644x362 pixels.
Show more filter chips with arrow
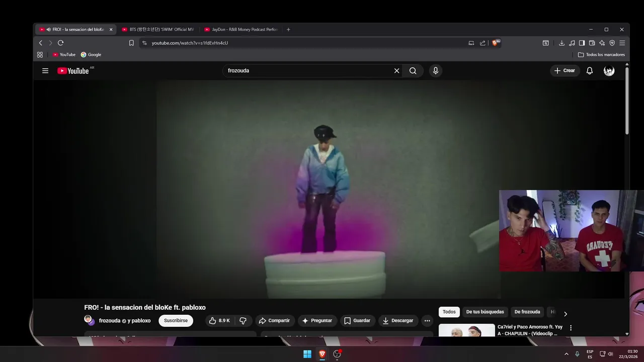[x=565, y=314]
